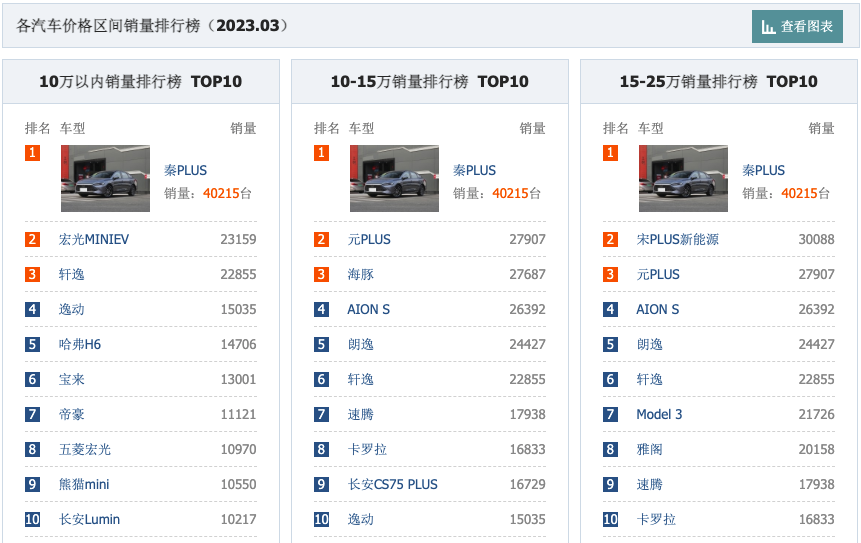Open 轩逸 ranked 6 in 10-15万 list
The width and height of the screenshot is (861, 543).
coord(360,379)
